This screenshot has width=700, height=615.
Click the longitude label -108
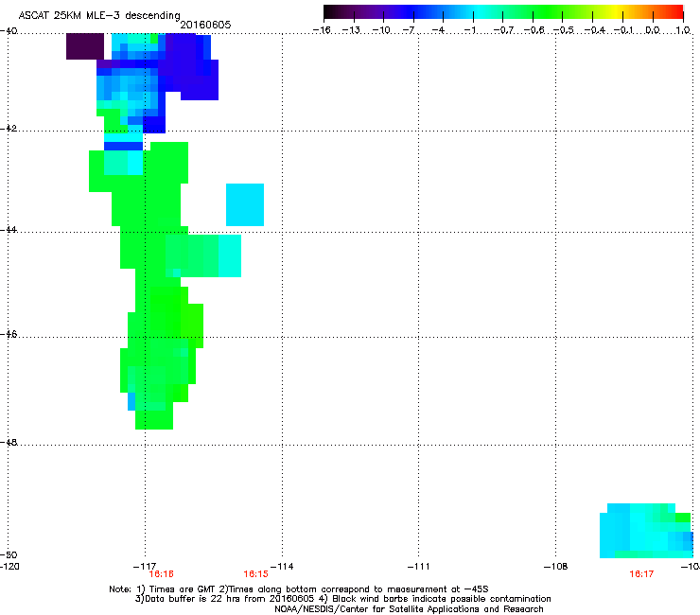pos(556,567)
